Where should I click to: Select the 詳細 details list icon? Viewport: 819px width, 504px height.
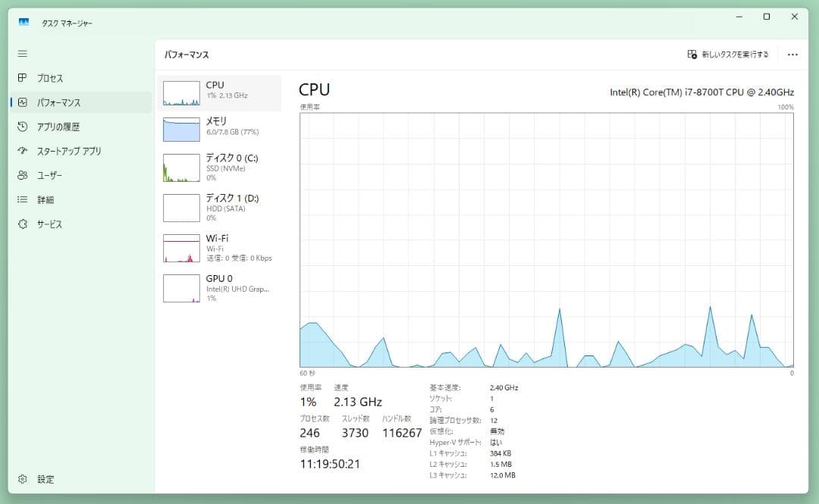coord(23,200)
